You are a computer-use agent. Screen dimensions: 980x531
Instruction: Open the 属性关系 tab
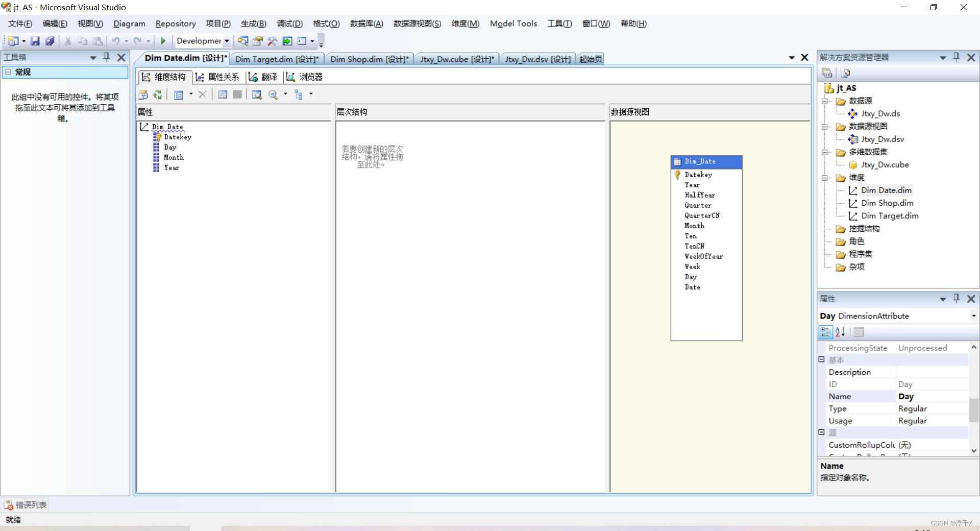click(x=217, y=77)
